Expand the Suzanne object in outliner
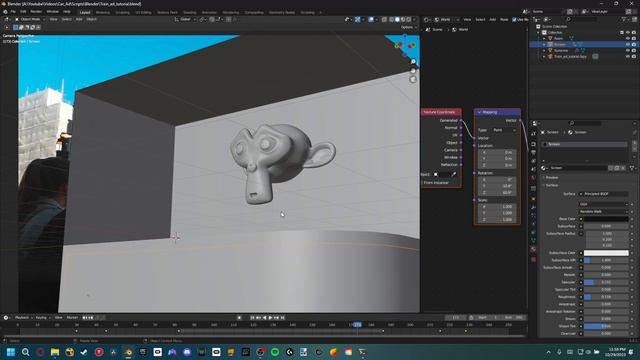Viewport: 640px width, 360px height. (x=544, y=51)
